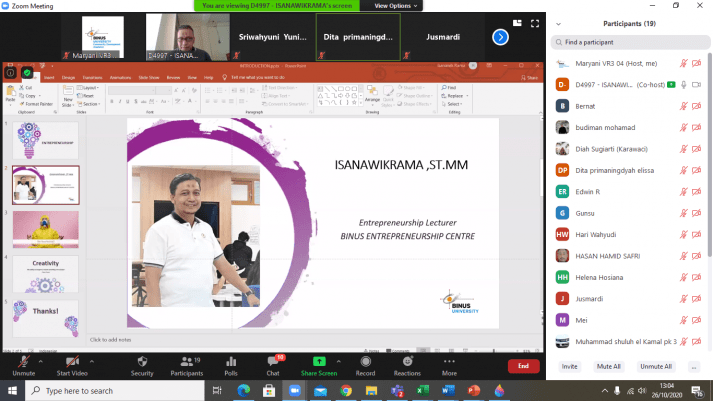The image size is (713, 401).
Task: Show next video thumbnails with blue arrow
Action: pyautogui.click(x=500, y=37)
